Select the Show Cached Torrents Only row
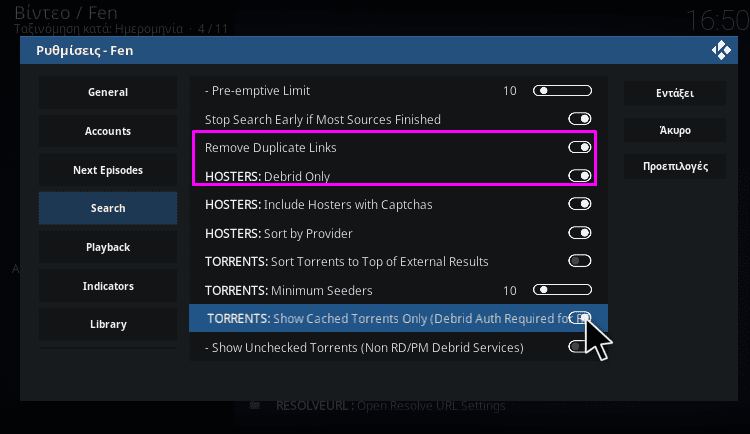Viewport: 750px width, 434px height. 398,318
